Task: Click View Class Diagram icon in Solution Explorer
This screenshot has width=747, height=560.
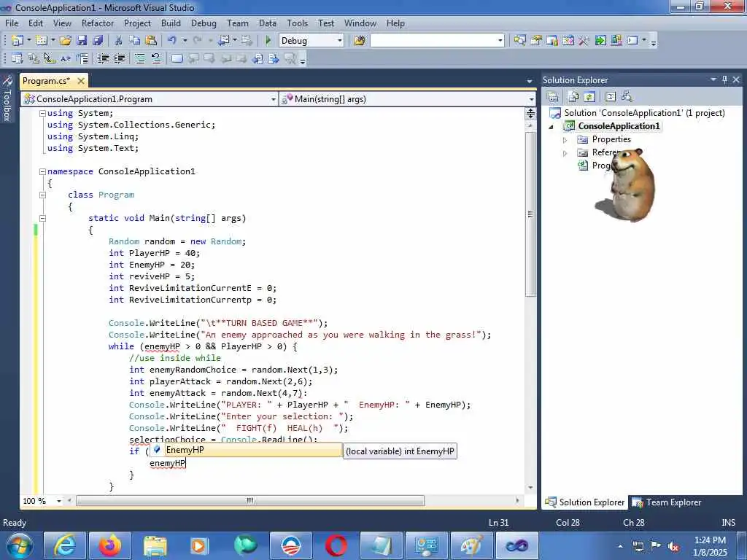Action: (627, 97)
